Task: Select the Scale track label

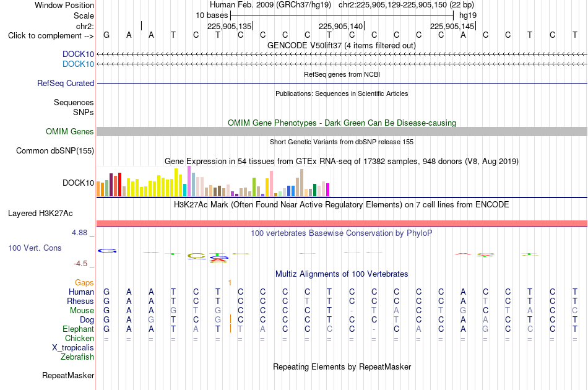Action: click(84, 15)
